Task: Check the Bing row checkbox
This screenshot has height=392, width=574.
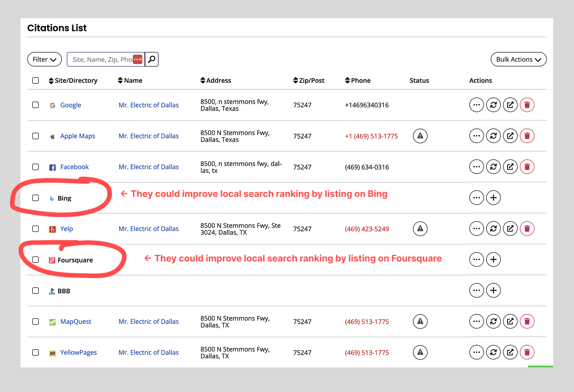Action: pos(35,198)
